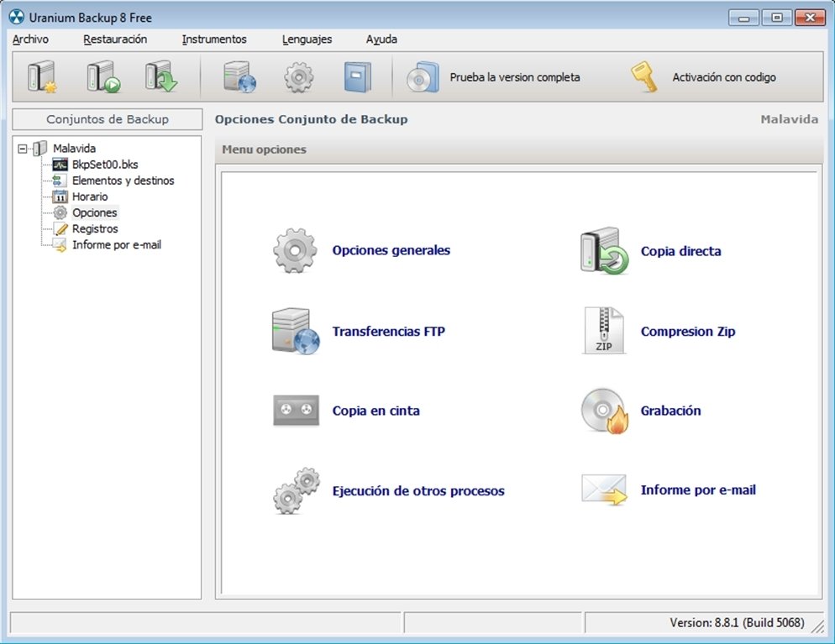Open the Opciones generales gear icon
This screenshot has height=644, width=835.
[x=295, y=251]
